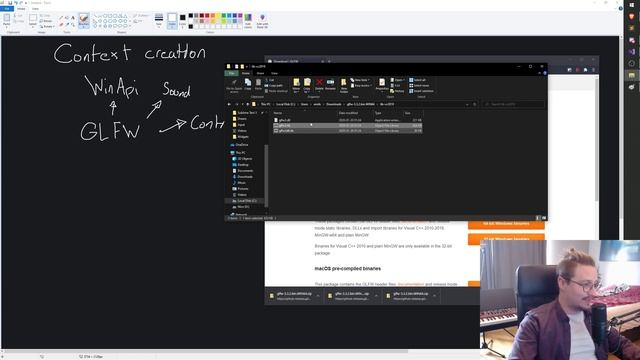
Task: Expand options arrow for second glfw download
Action: click(376, 296)
